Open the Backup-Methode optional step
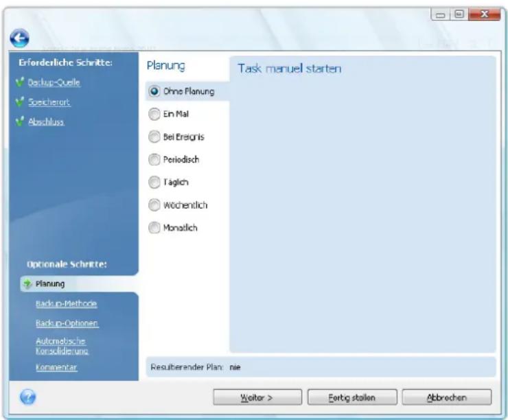The height and width of the screenshot is (420, 508). pyautogui.click(x=66, y=304)
